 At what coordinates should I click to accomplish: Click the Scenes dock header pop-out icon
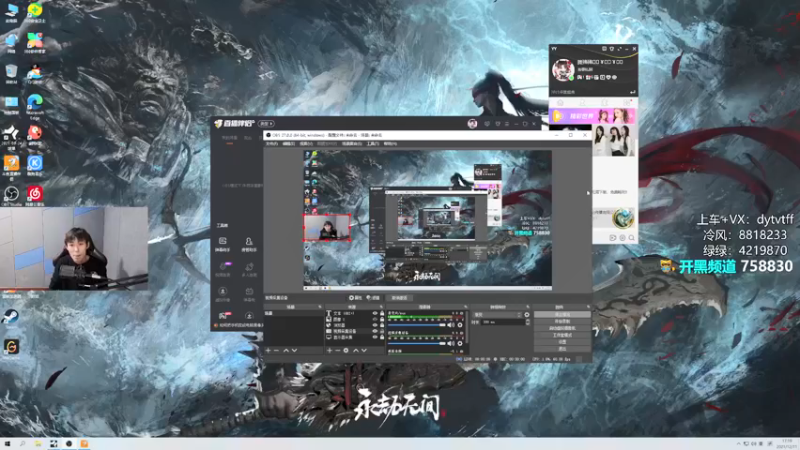319,307
